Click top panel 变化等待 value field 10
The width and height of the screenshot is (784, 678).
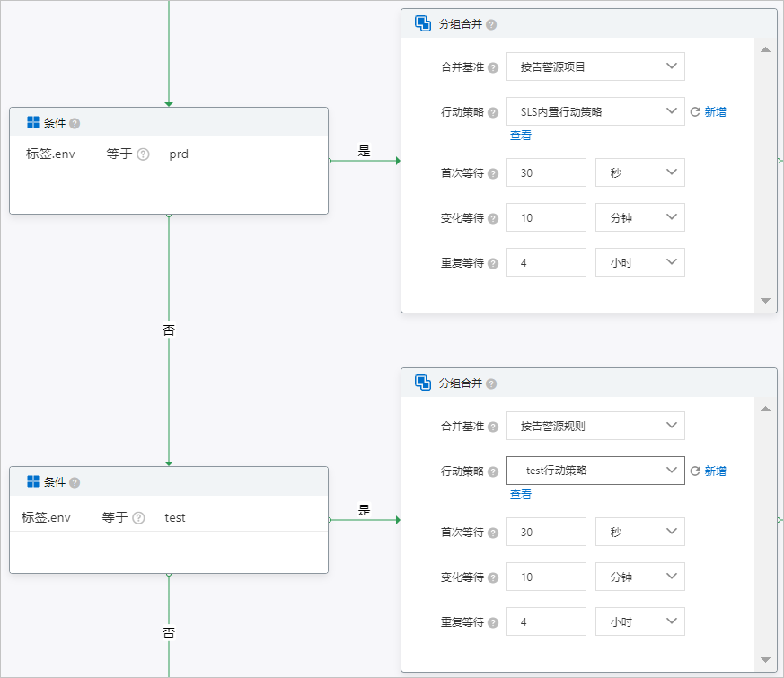pos(545,217)
